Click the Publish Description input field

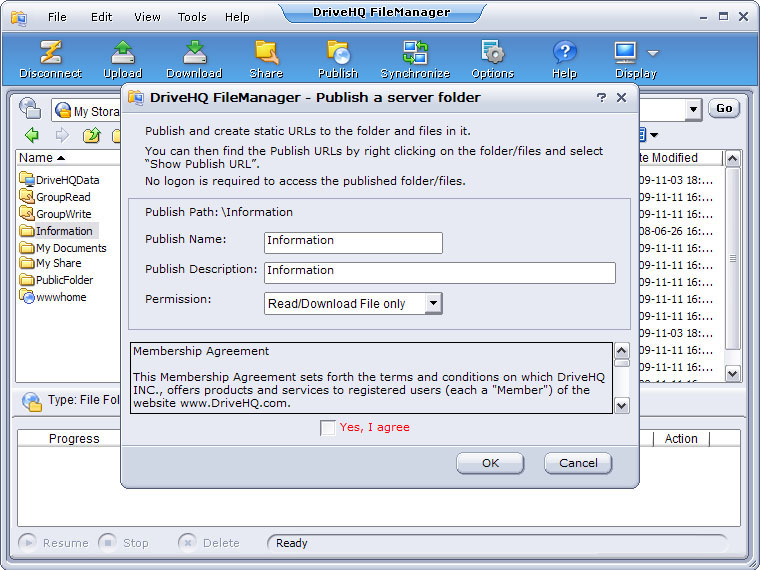click(440, 272)
